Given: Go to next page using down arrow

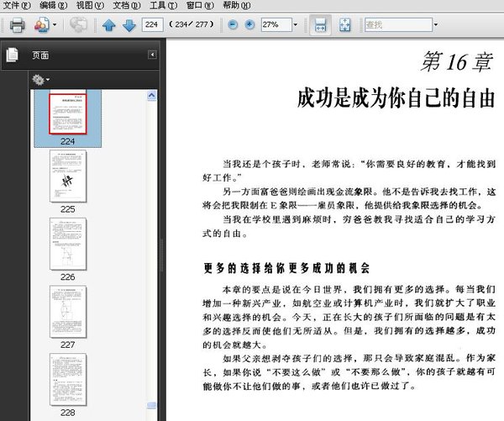Looking at the screenshot, I should (129, 25).
